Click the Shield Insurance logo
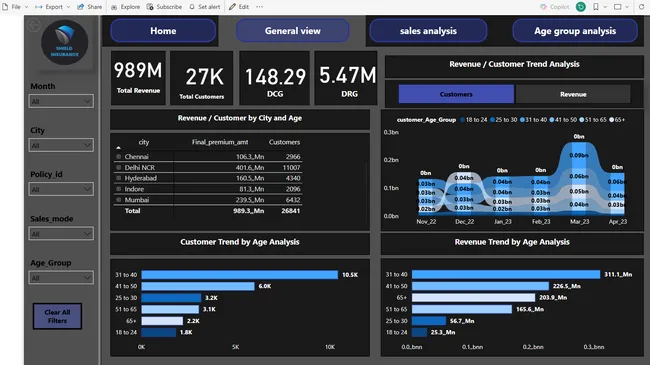Image resolution: width=650 pixels, height=365 pixels. pos(65,42)
